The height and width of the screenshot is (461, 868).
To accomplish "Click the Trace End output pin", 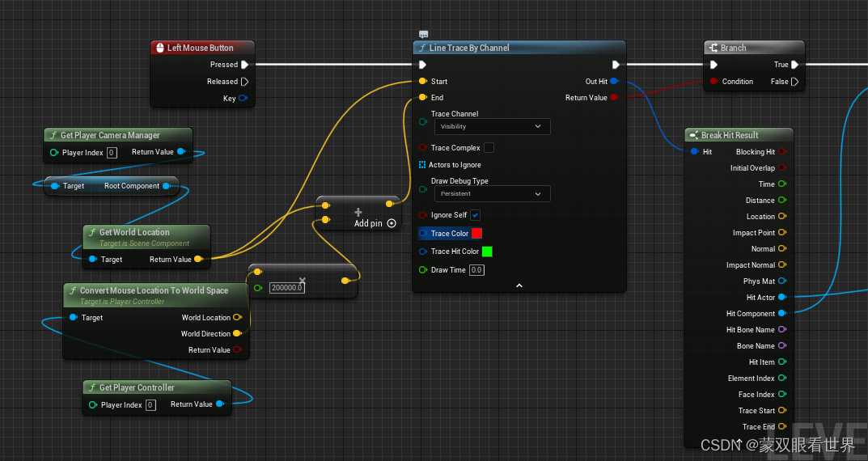I will pos(782,427).
